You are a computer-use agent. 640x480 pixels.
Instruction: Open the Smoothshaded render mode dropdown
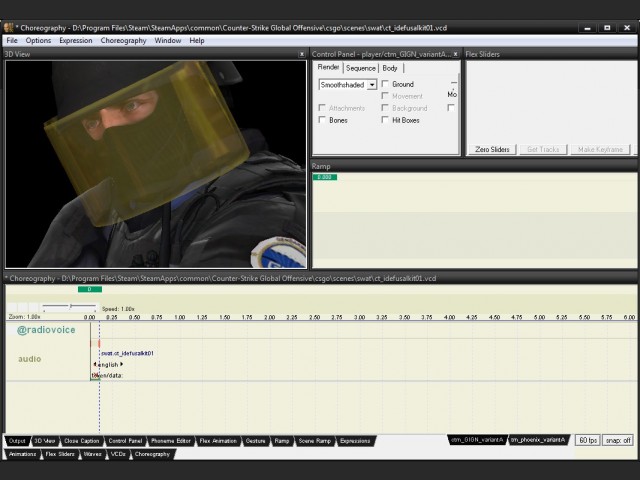[x=347, y=85]
